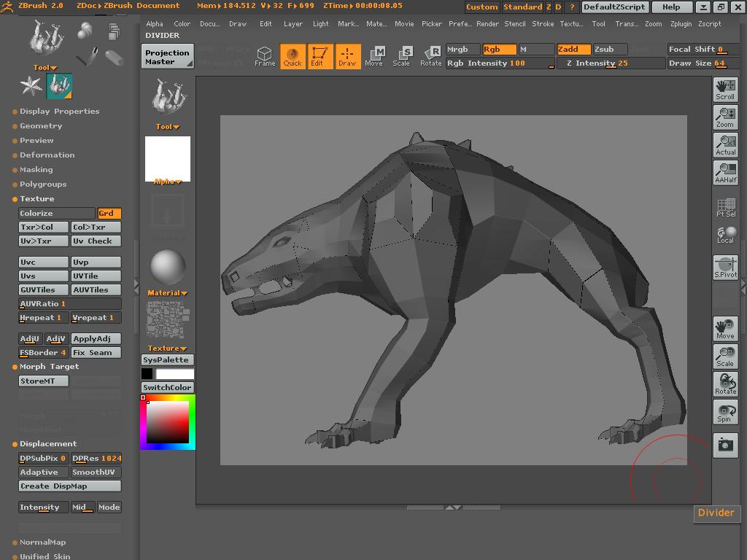
Task: Click the Spin icon
Action: (725, 412)
